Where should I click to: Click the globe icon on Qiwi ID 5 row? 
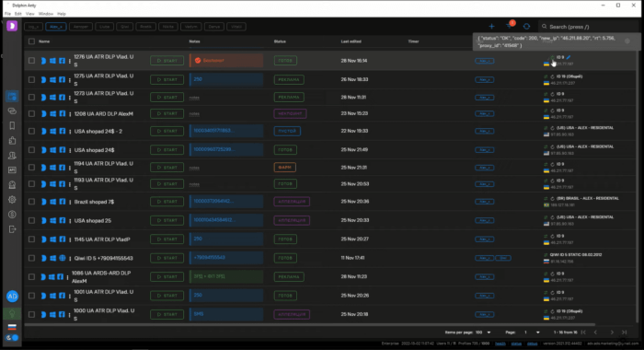click(x=62, y=258)
